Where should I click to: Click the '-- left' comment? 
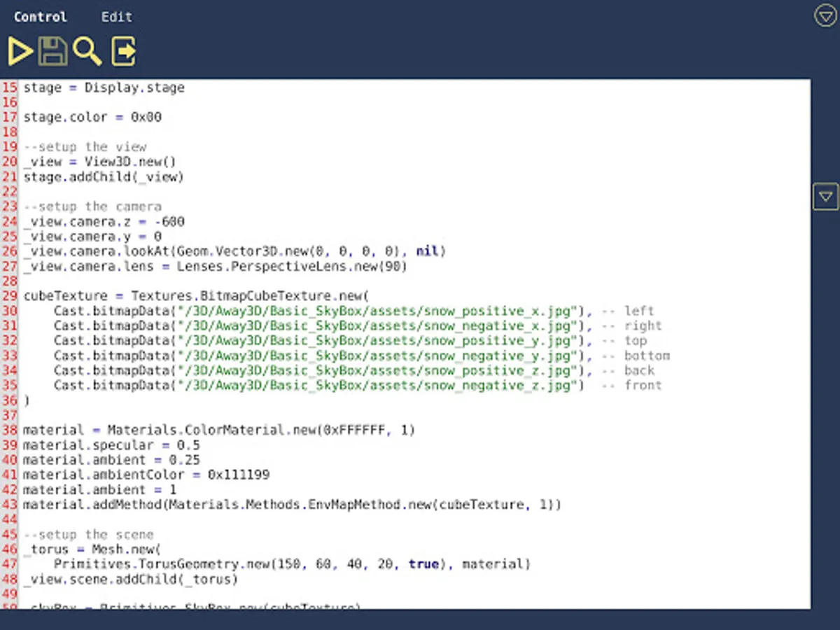[x=629, y=311]
